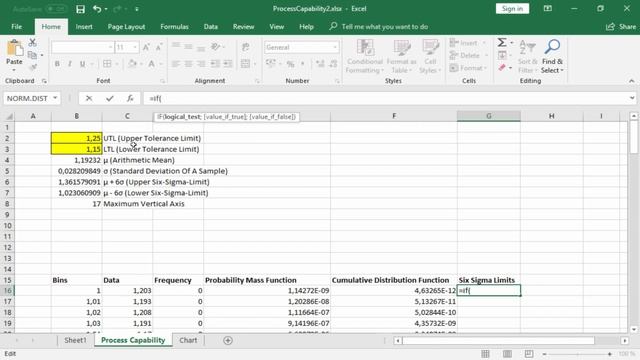
Task: Click the Format Painter brush icon
Action: pos(33,67)
